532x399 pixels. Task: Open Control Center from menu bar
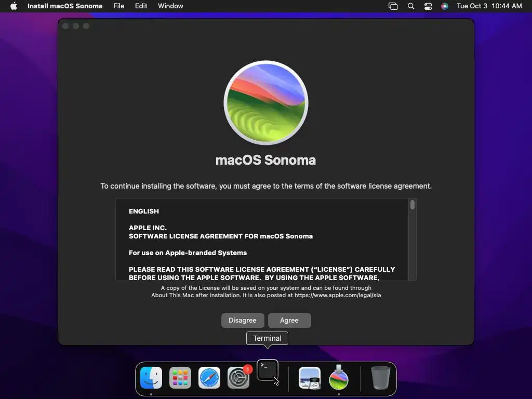(428, 6)
